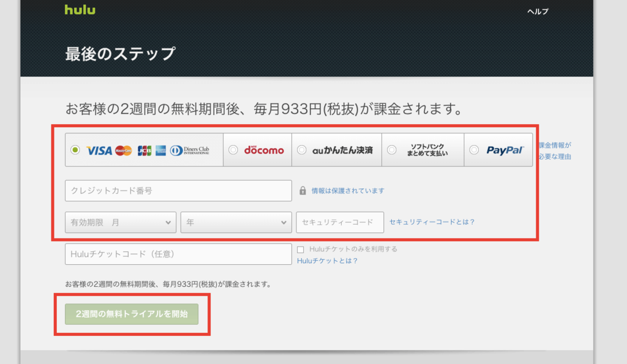The image size is (627, 364).
Task: Focus the セキュリティーコード field
Action: 340,223
